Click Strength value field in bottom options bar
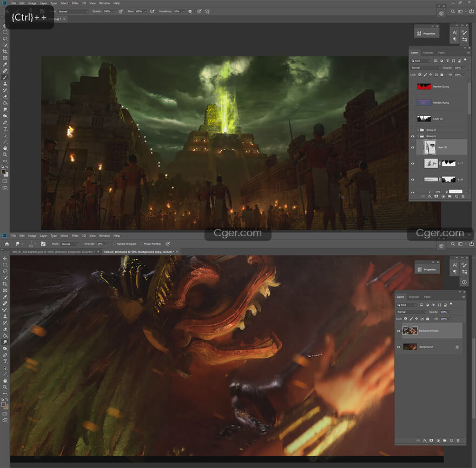Viewport: 476px width, 468px height. 100,244
